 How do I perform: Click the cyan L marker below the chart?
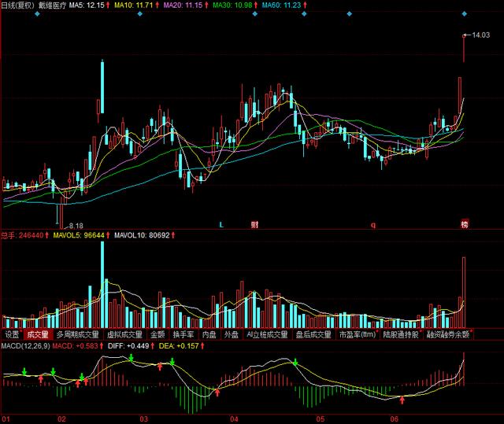click(x=221, y=225)
